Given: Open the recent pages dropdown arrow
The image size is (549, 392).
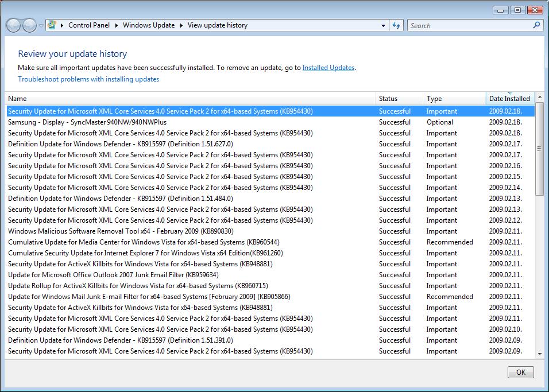Looking at the screenshot, I should [41, 26].
